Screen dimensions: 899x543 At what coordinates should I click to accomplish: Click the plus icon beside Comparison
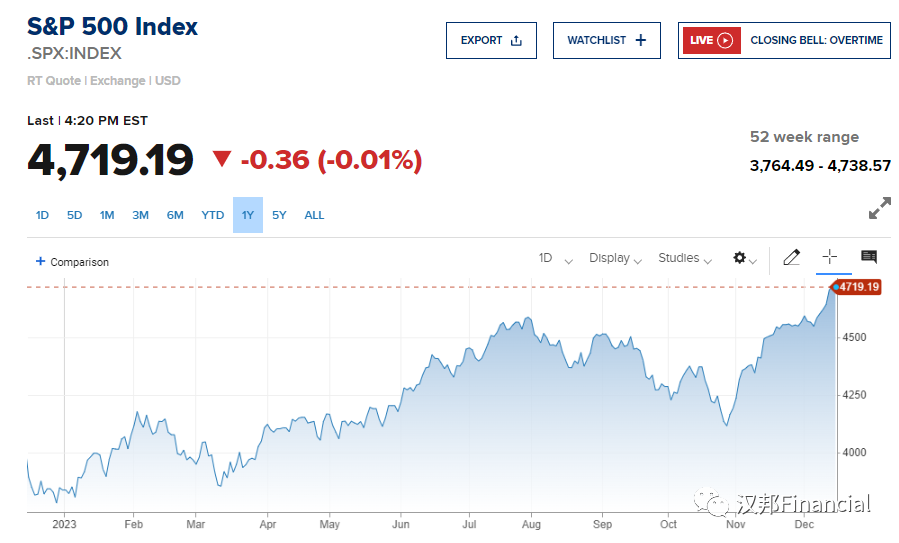tap(41, 262)
